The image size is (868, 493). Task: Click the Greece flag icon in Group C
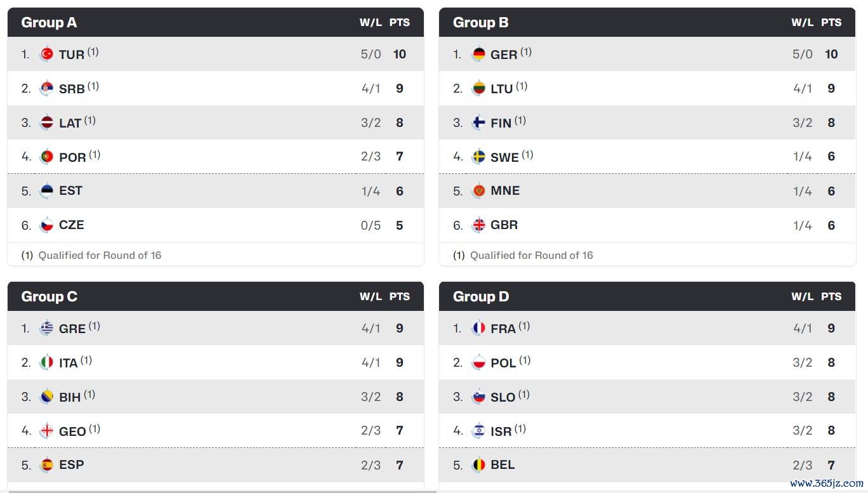click(x=46, y=328)
